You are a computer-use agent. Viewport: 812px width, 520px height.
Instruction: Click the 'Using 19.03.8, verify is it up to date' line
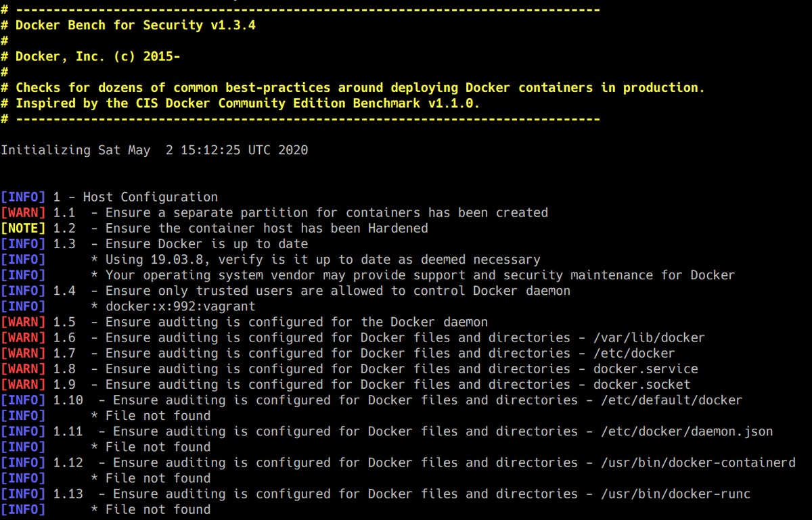point(271,260)
